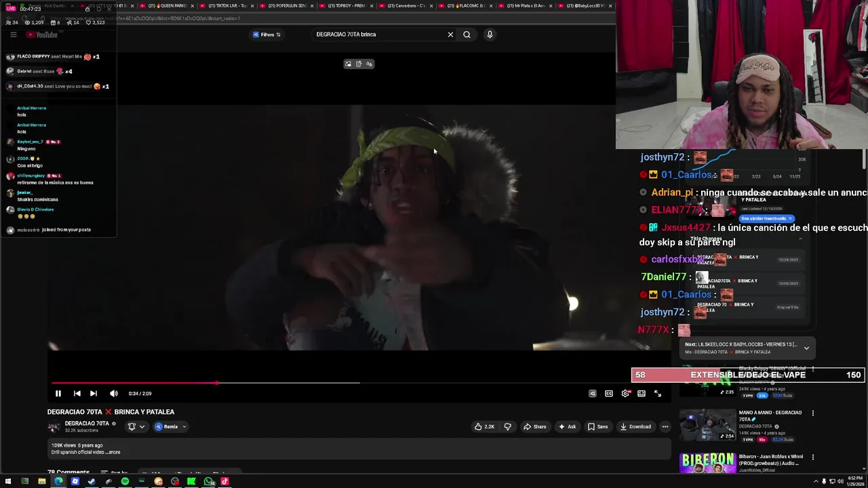Skip to the next video in player
This screenshot has width=868, height=488.
pyautogui.click(x=94, y=393)
